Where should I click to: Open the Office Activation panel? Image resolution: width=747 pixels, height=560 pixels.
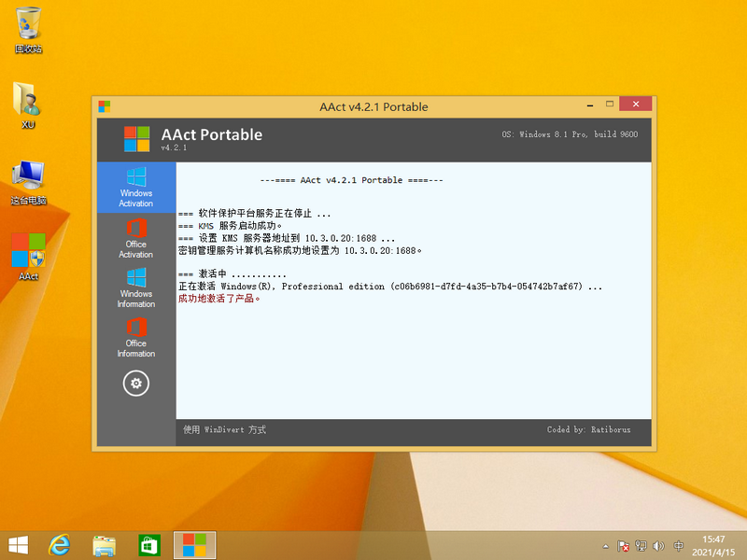coord(135,238)
